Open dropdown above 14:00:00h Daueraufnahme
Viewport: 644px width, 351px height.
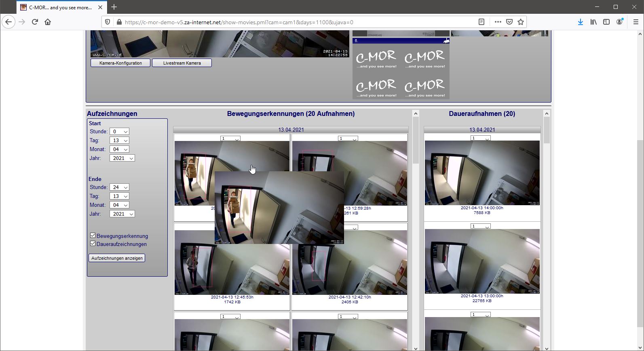click(x=481, y=138)
